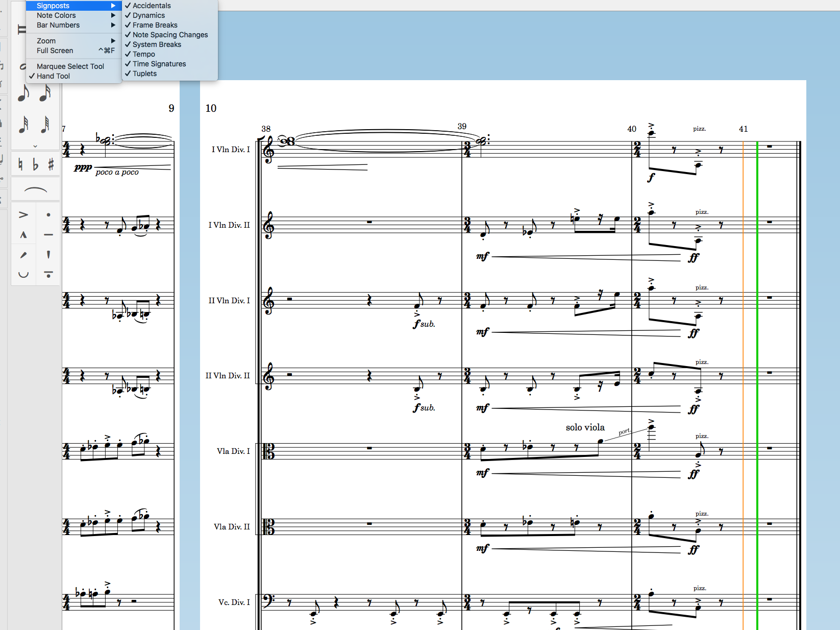Uncheck Dynamics signposts

(x=169, y=15)
